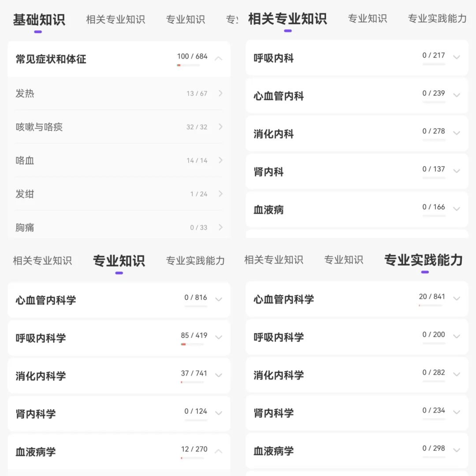This screenshot has width=476, height=476.
Task: Click chevron icon for 肾内科学 0/124
Action: coord(219,413)
